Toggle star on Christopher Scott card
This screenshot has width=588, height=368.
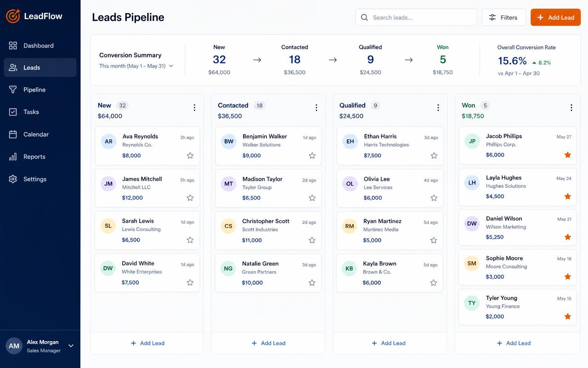pyautogui.click(x=312, y=240)
